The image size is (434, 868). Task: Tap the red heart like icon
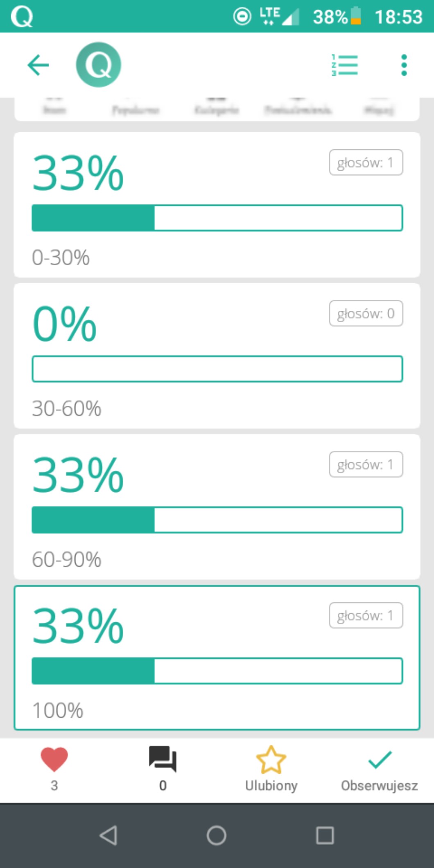54,760
